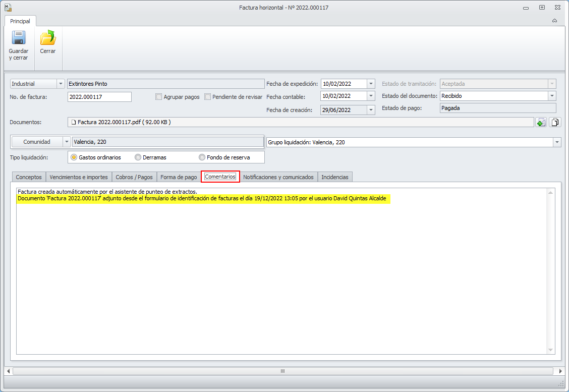569x392 pixels.
Task: Switch to the Cobros / Pagos tab
Action: click(134, 177)
